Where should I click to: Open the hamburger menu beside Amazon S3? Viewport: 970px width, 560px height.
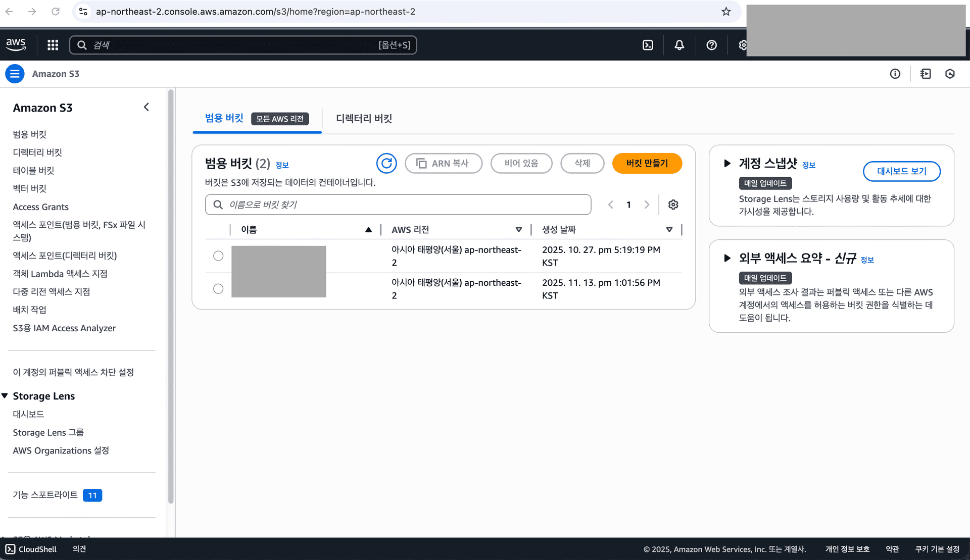(x=15, y=74)
